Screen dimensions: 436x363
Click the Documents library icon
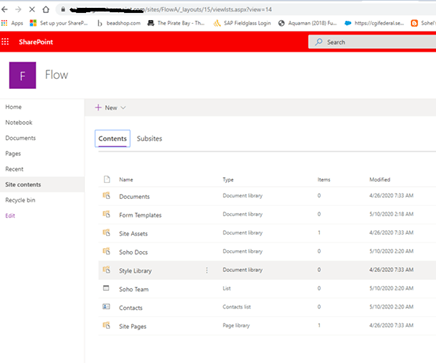(x=106, y=196)
